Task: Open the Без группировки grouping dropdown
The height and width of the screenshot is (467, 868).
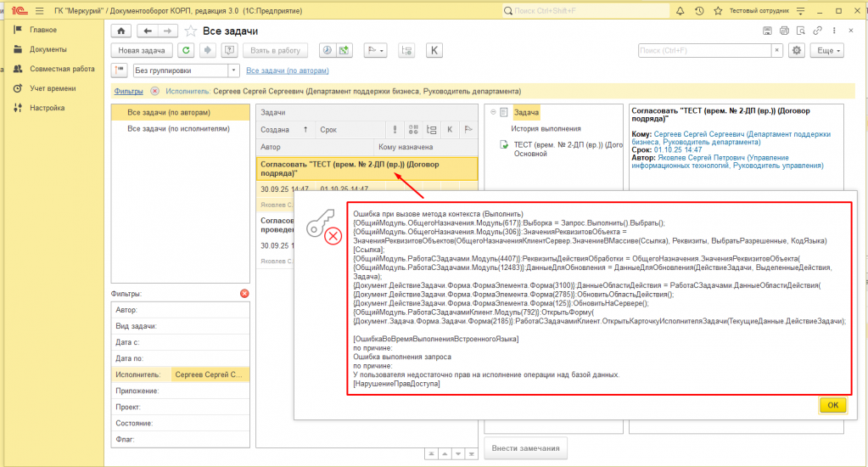Action: 233,70
